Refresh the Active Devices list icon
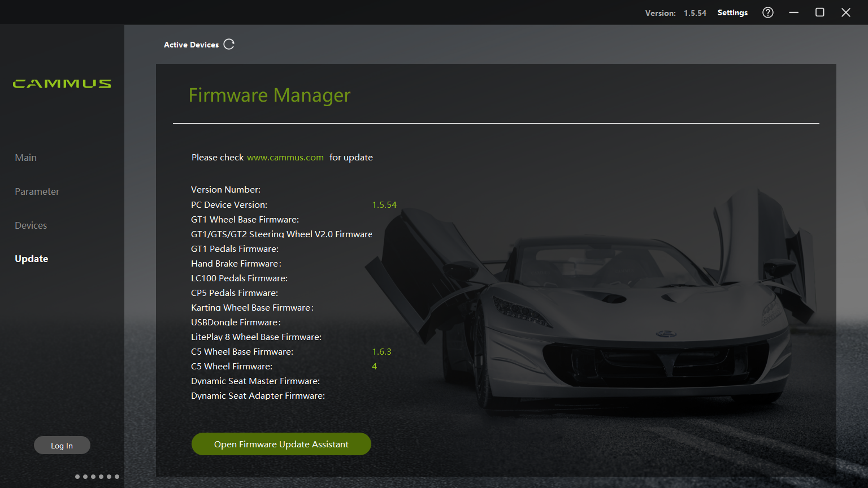This screenshot has width=868, height=488. click(x=229, y=44)
